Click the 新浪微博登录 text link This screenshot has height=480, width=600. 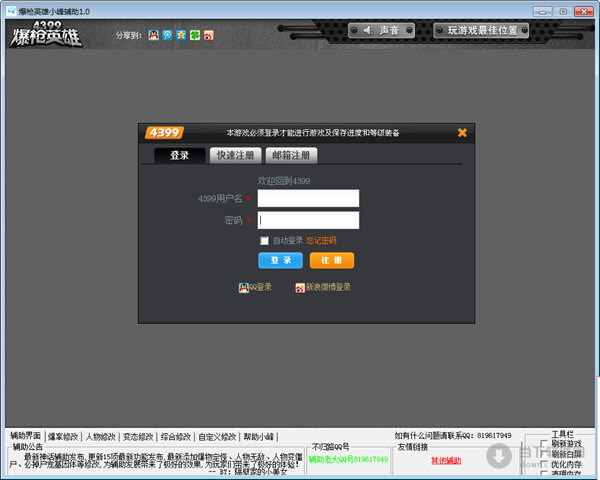pyautogui.click(x=328, y=287)
